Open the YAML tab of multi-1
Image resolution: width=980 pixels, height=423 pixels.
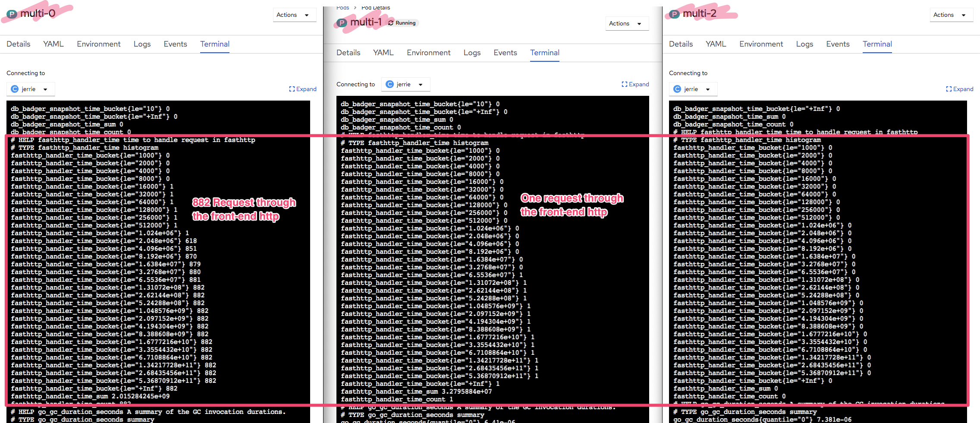click(383, 52)
